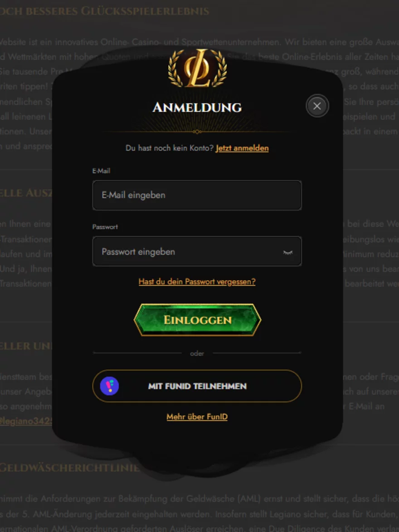Click the 'Anmeldung' dialog heading
Screen dimensions: 399x532
(197, 107)
